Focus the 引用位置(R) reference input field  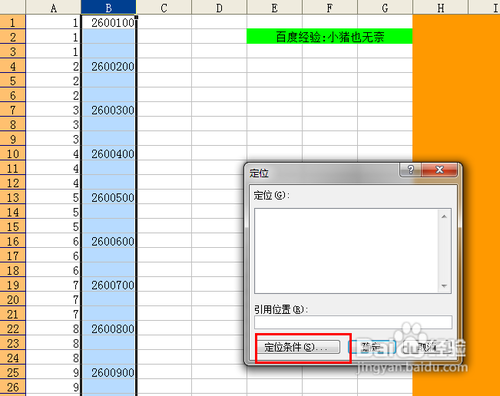click(x=353, y=322)
